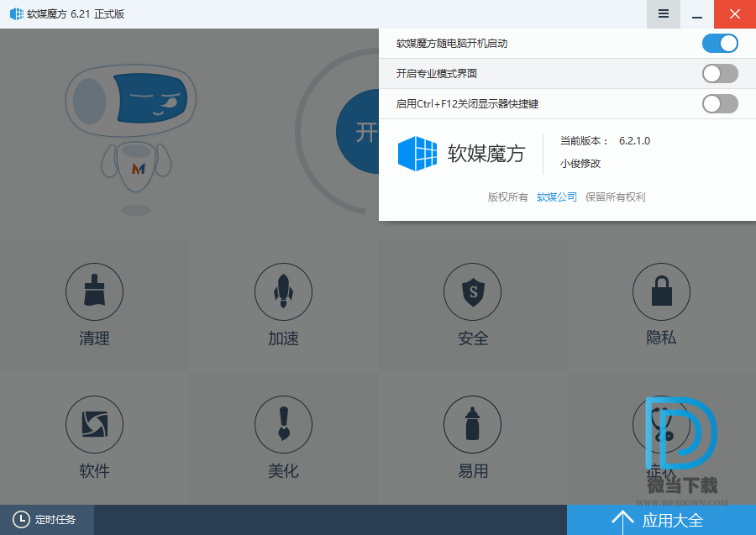This screenshot has width=756, height=535.
Task: Open the 应用大全 button
Action: [662, 520]
